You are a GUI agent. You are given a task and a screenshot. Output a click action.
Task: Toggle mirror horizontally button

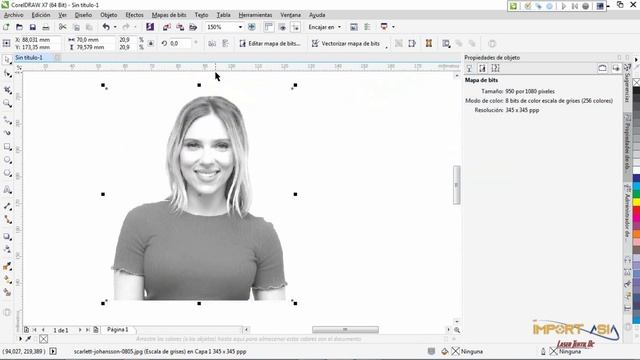pos(212,43)
